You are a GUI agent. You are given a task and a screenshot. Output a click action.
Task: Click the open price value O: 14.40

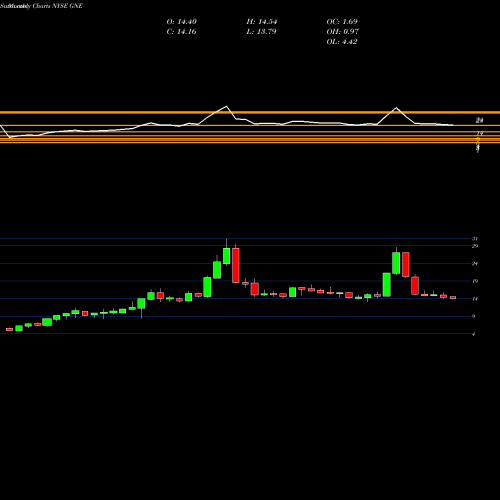[181, 22]
